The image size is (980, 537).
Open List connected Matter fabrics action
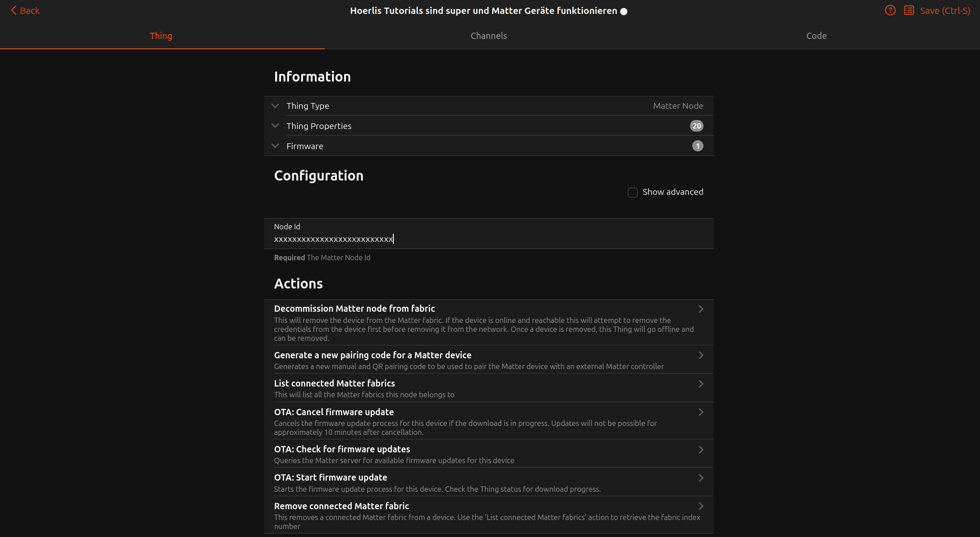[489, 388]
